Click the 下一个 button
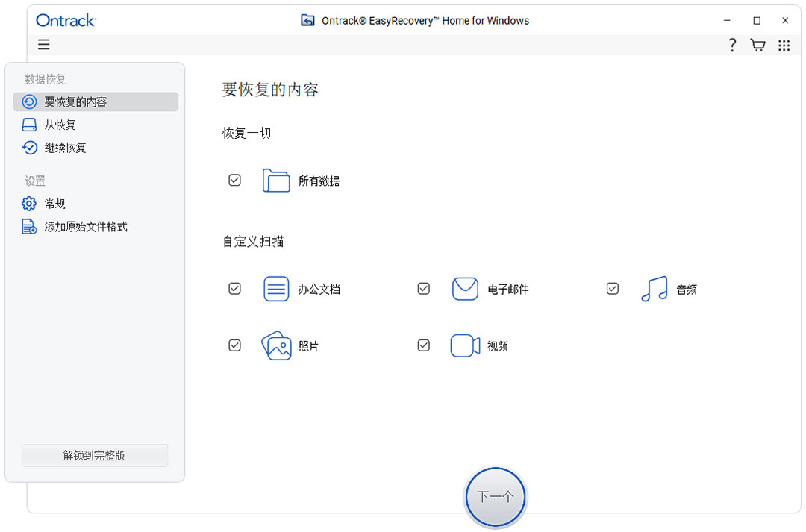 495,497
